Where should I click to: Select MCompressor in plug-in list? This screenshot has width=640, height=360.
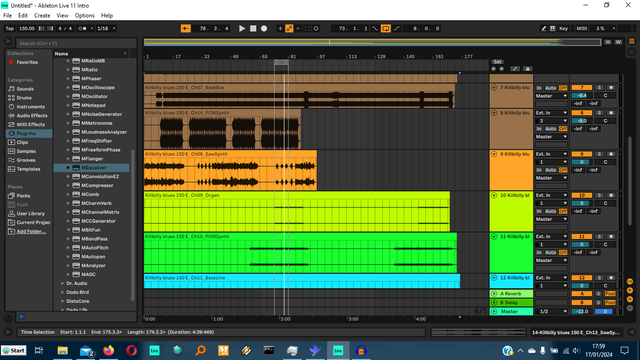[x=97, y=185]
